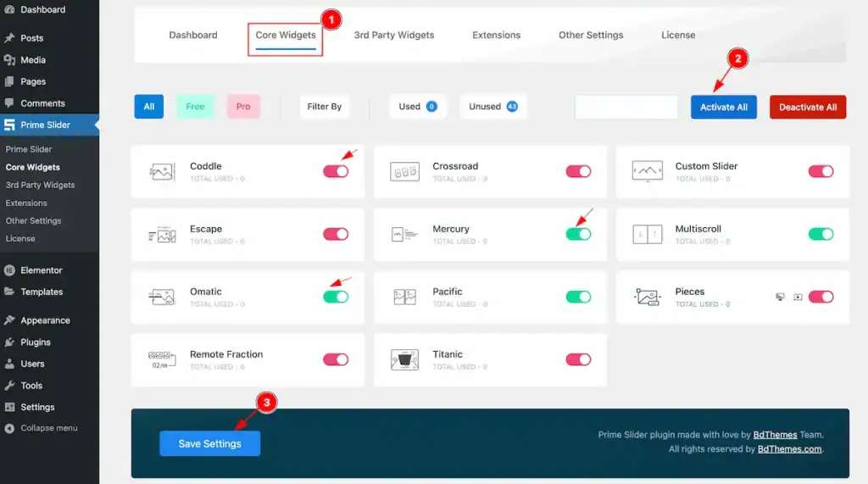Click the Appearance brush icon in sidebar
Screen dimensions: 868x484
pos(9,320)
